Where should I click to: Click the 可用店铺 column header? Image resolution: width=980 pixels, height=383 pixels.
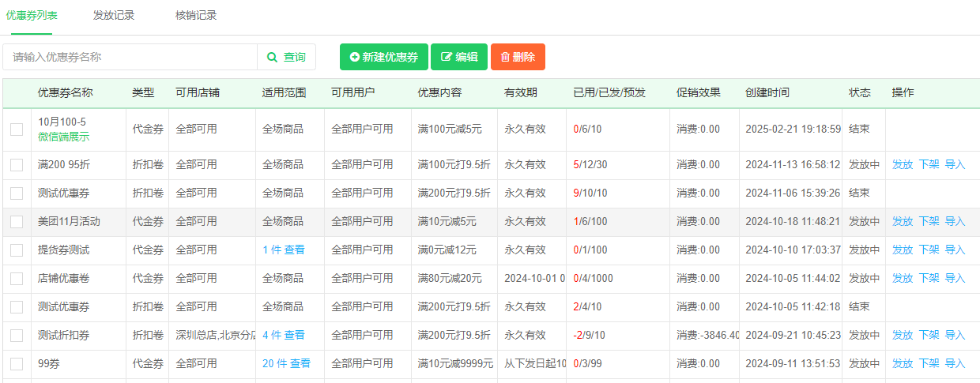(x=198, y=93)
